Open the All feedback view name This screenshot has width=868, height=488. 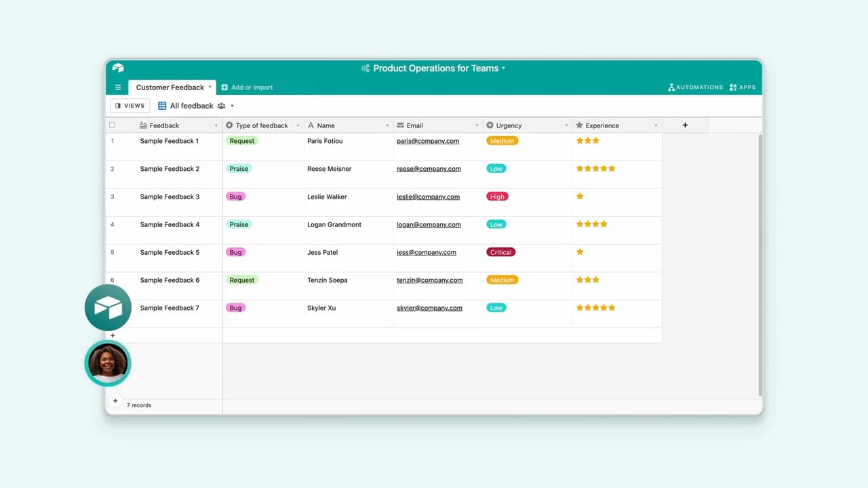click(192, 106)
